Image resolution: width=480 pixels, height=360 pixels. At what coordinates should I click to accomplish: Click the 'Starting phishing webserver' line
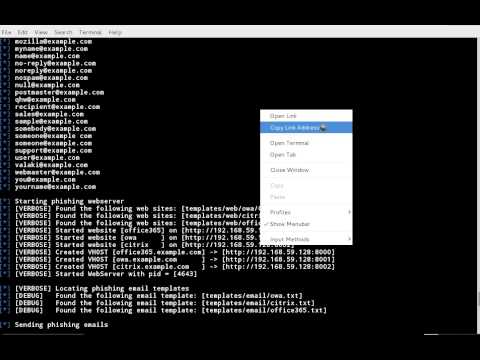[69, 202]
